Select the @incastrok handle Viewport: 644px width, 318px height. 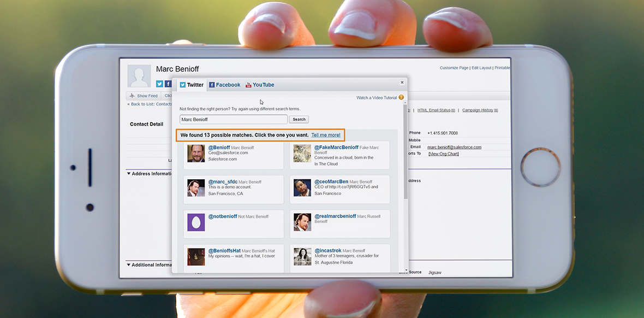point(328,251)
